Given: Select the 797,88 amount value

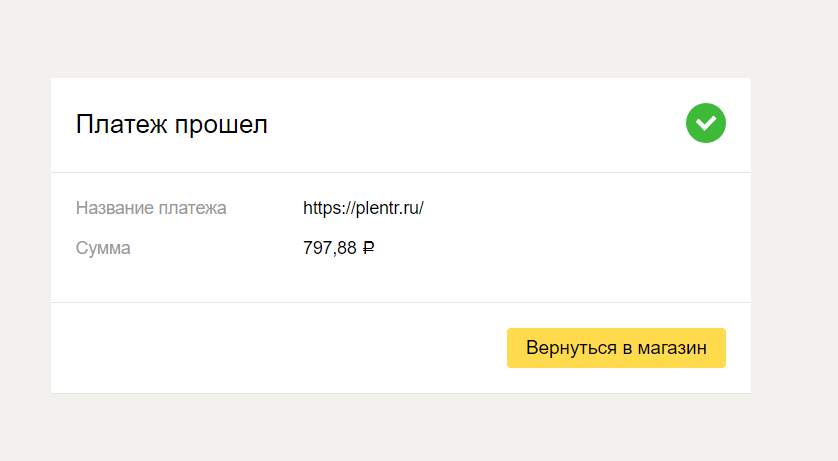Looking at the screenshot, I should pyautogui.click(x=330, y=248).
